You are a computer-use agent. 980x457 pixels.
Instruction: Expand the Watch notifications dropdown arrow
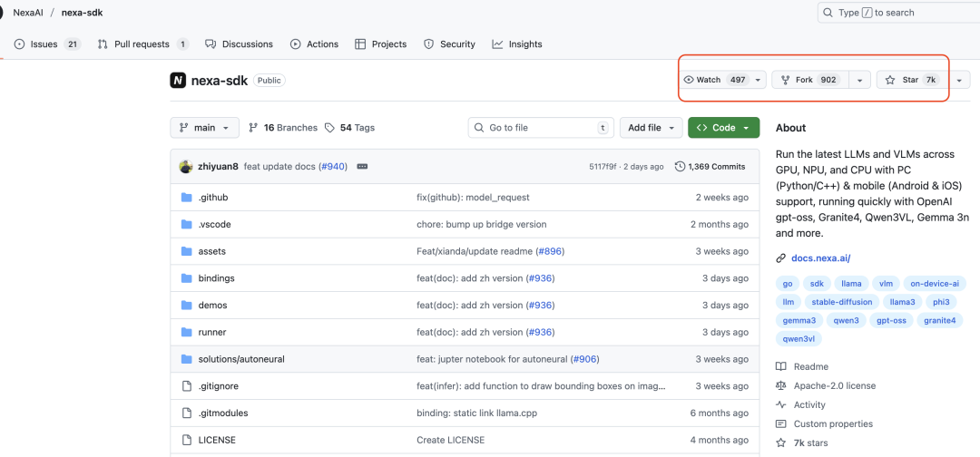tap(758, 80)
